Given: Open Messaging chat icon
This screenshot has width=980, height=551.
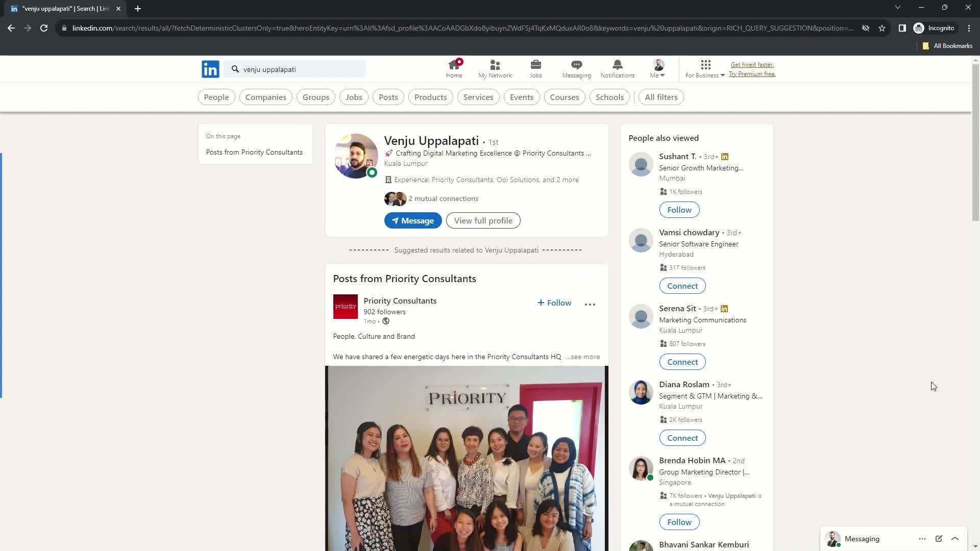Looking at the screenshot, I should 576,69.
